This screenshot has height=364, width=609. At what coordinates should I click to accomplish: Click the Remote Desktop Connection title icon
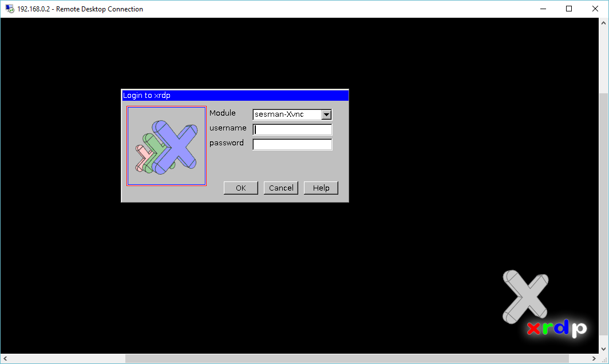10,9
